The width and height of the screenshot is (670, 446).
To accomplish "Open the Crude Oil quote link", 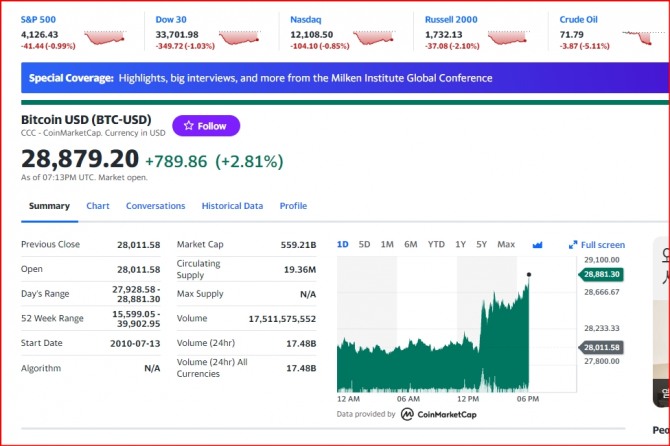I will pyautogui.click(x=579, y=20).
